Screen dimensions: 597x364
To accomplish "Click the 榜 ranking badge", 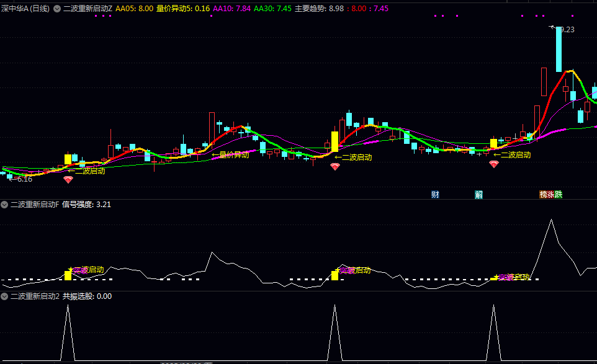I will 544,195.
